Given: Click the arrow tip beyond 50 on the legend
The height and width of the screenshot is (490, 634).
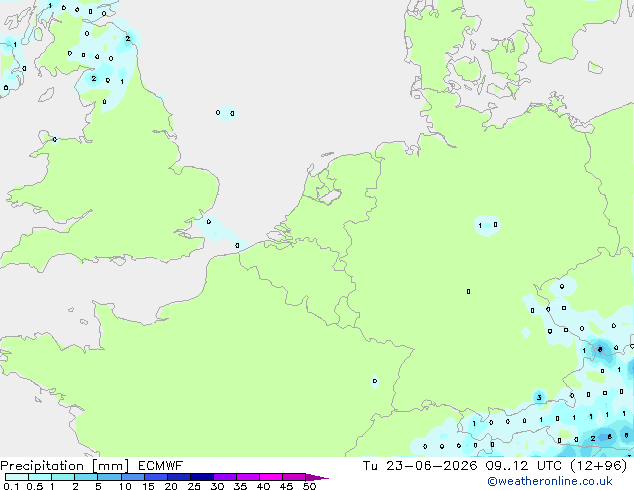Looking at the screenshot, I should click(x=319, y=477).
